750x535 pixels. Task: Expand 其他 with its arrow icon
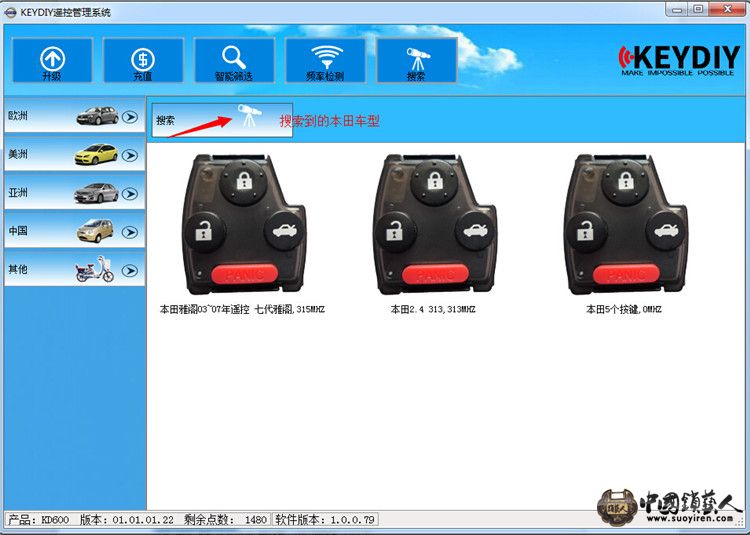130,271
